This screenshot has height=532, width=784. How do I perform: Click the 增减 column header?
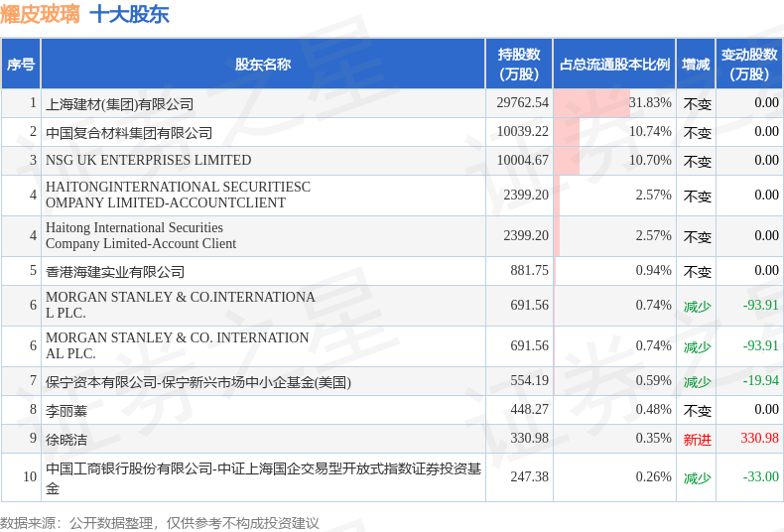696,64
